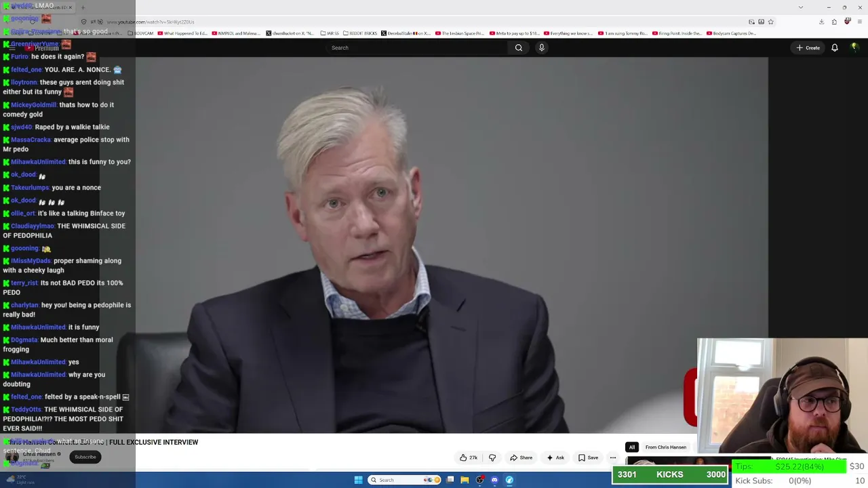Open YouTube notifications bell
The height and width of the screenshot is (488, 868).
835,47
